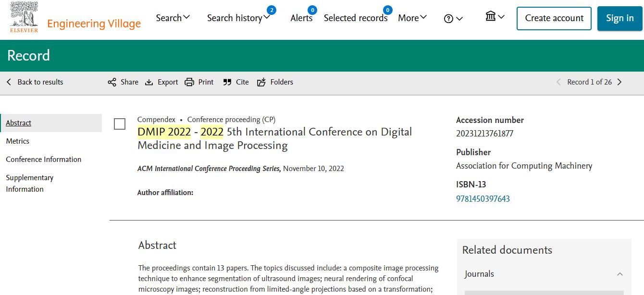Open the help question mark menu
Viewport: 644px width, 295px height.
453,18
